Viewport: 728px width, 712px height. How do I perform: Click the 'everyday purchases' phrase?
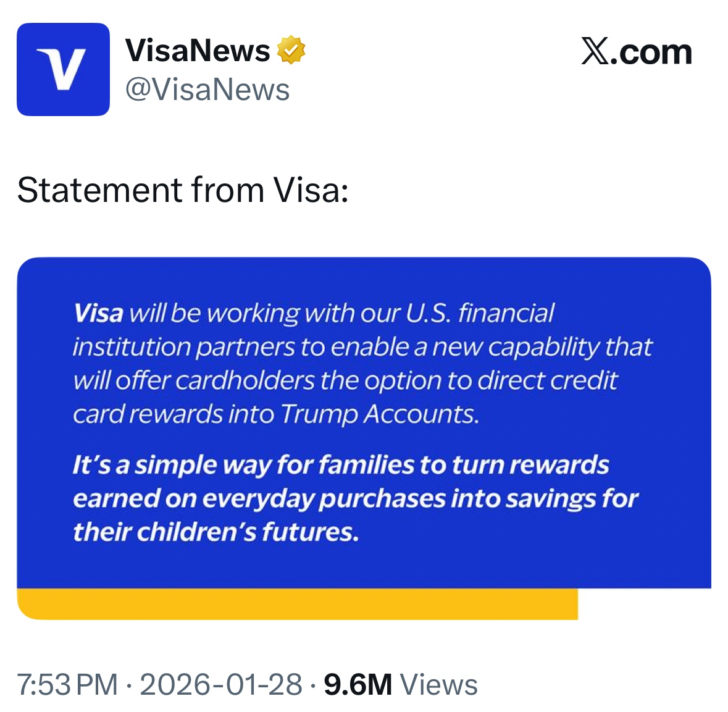[x=323, y=498]
